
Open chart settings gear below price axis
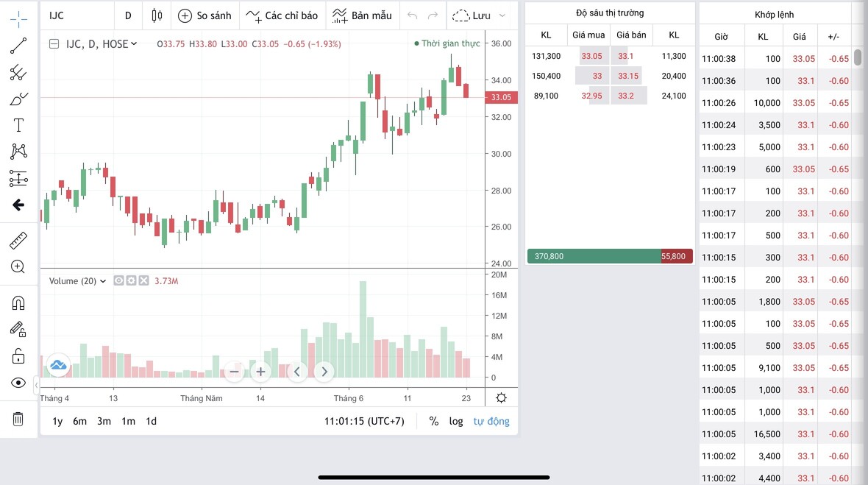tap(501, 398)
